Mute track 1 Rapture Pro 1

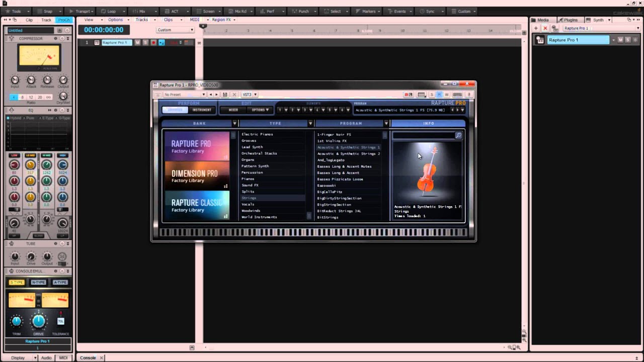pos(137,43)
